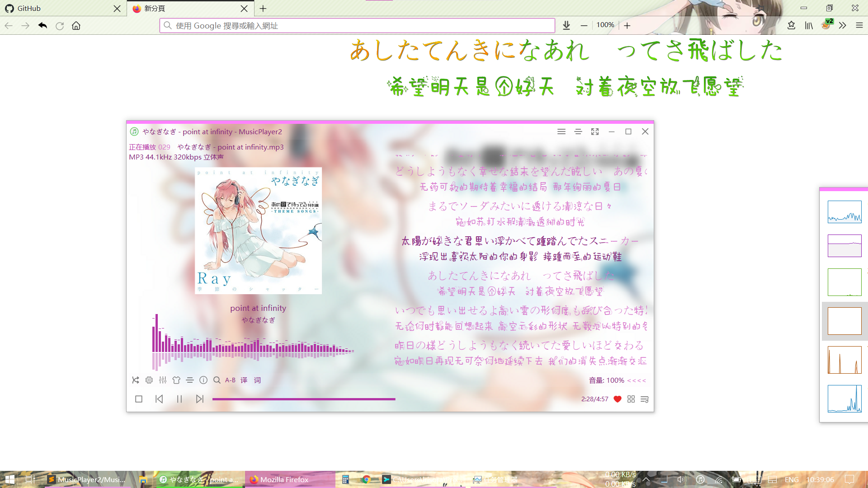Toggle lyrics translation display
Image resolution: width=868 pixels, height=488 pixels.
[243, 380]
